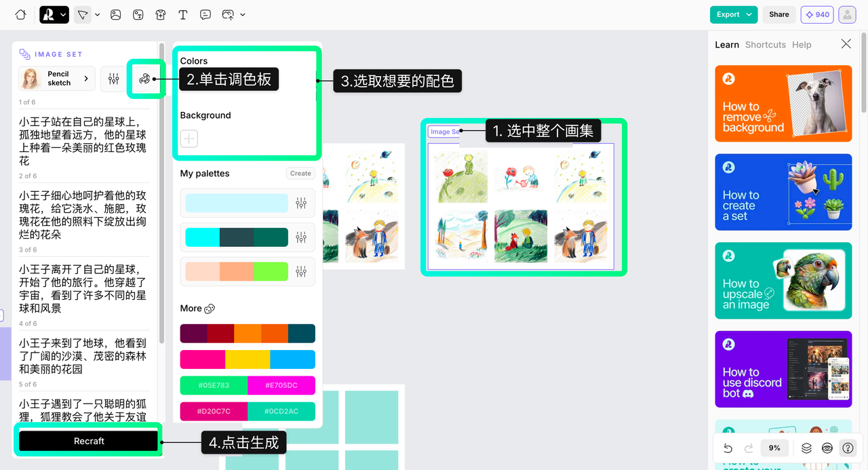
Task: Edit the cyan teal palette settings
Action: (x=301, y=237)
